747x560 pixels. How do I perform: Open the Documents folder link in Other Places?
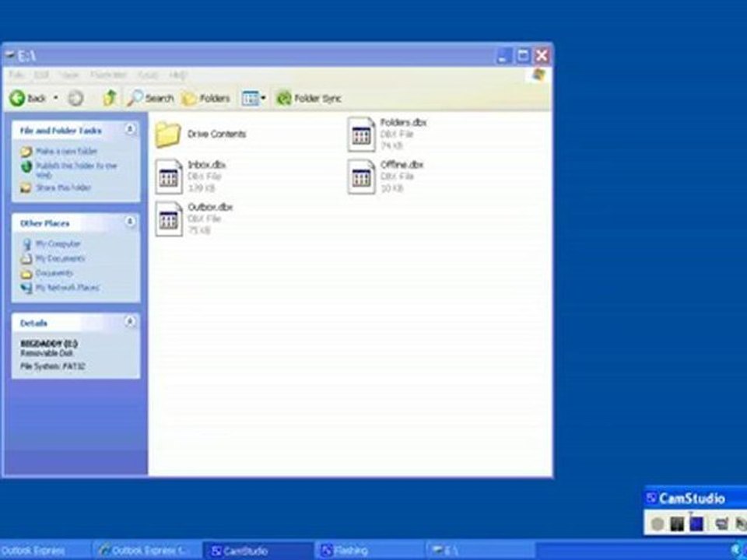point(54,273)
